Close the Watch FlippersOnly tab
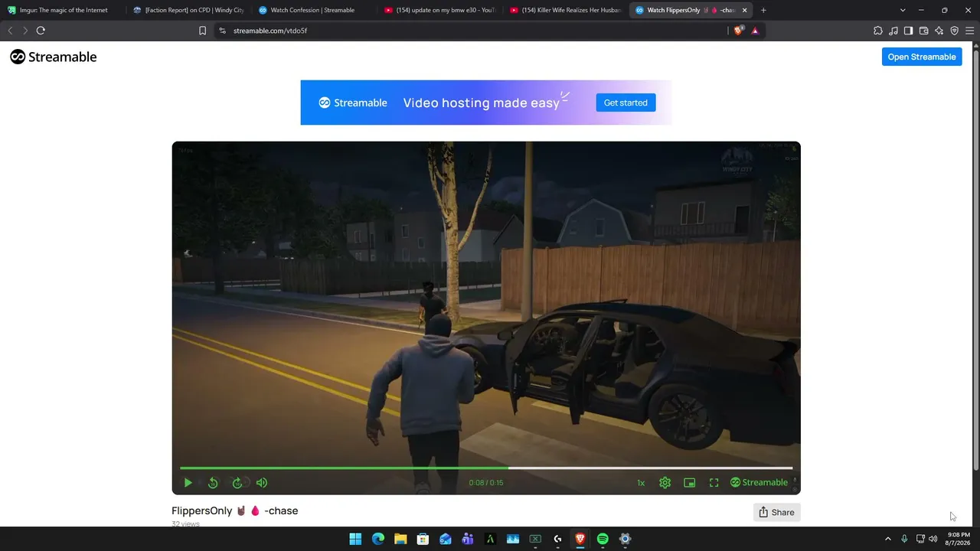 point(744,10)
